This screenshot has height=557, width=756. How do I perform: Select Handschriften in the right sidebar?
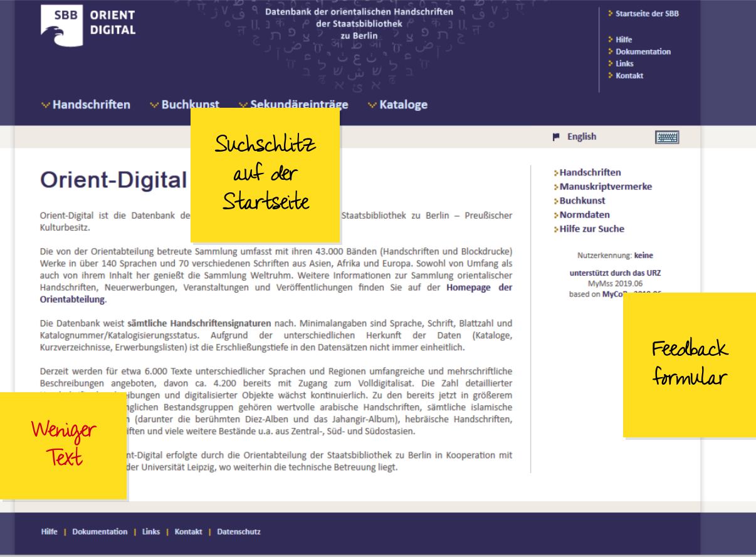(x=590, y=172)
